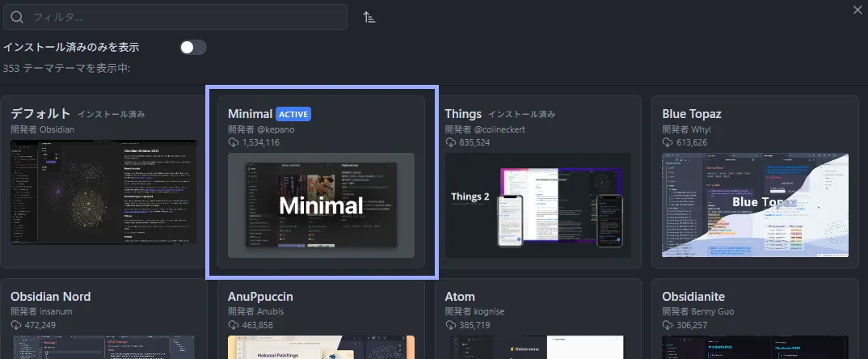
Task: Select the Minimal theme title
Action: point(251,113)
